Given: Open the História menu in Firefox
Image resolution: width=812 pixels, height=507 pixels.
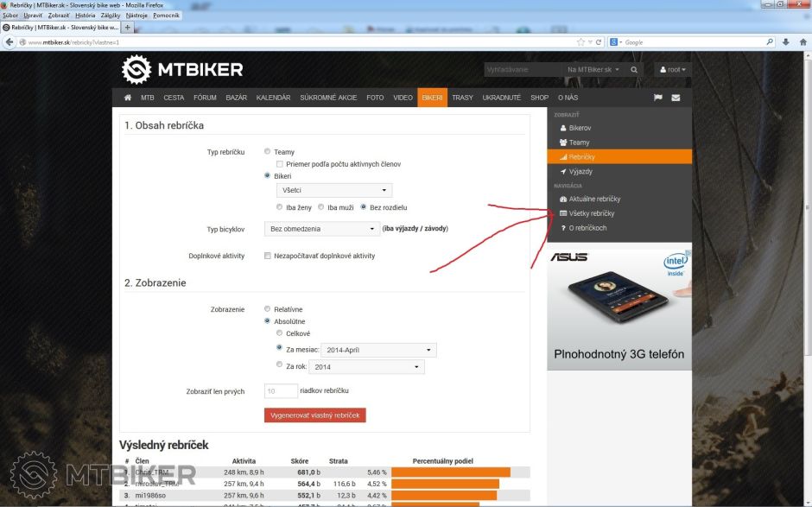Looking at the screenshot, I should [x=85, y=16].
